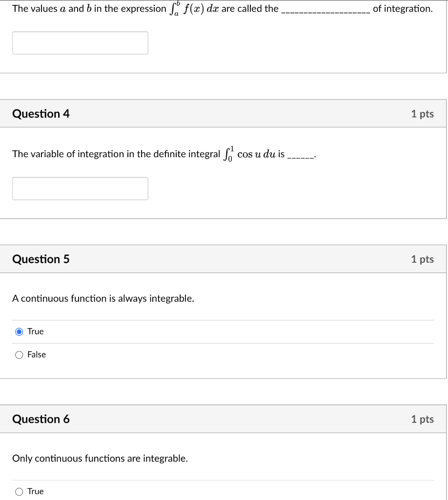This screenshot has width=448, height=500.
Task: Click the True label text in Question 5
Action: 35,332
